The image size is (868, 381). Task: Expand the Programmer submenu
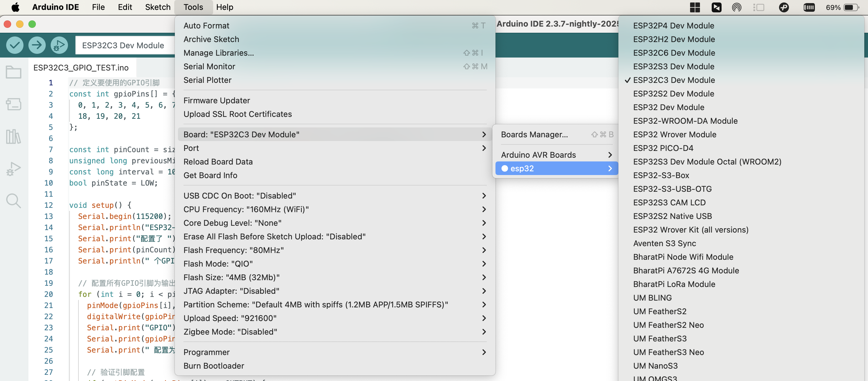pos(335,352)
